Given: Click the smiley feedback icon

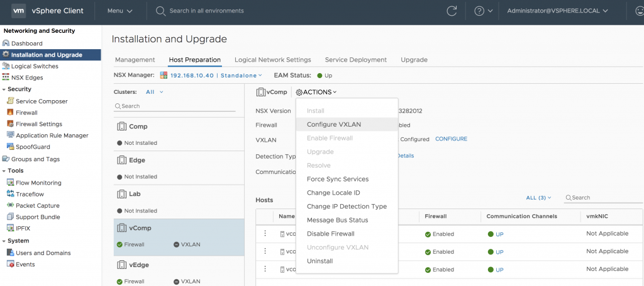Looking at the screenshot, I should point(640,11).
